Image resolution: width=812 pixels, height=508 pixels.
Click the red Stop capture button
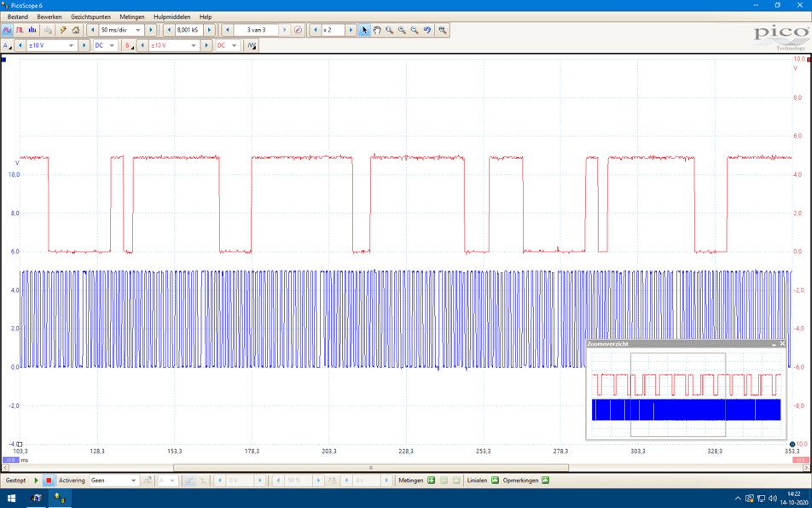tap(49, 481)
